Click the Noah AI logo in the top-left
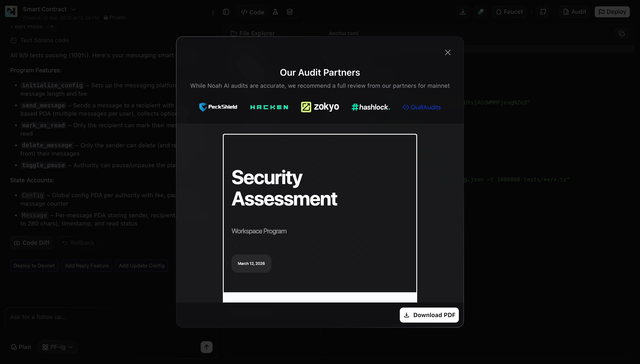640x364 pixels. 11,11
